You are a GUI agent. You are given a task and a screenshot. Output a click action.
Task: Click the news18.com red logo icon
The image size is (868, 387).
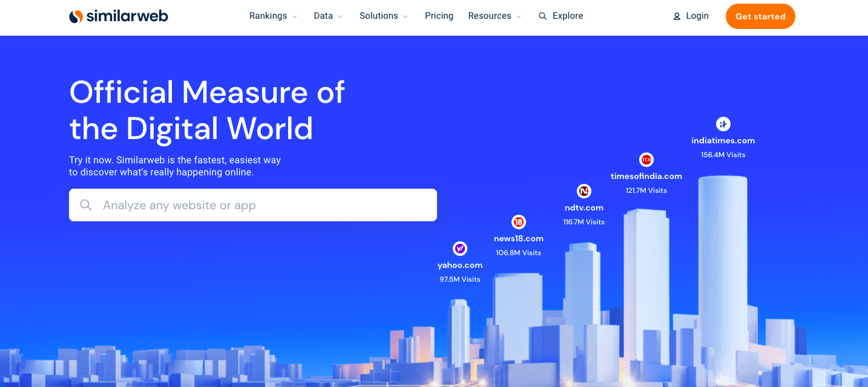coord(518,222)
